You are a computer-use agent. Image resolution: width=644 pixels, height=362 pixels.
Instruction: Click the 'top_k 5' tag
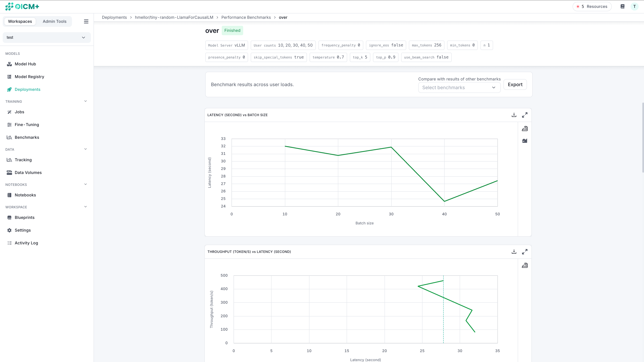click(360, 57)
